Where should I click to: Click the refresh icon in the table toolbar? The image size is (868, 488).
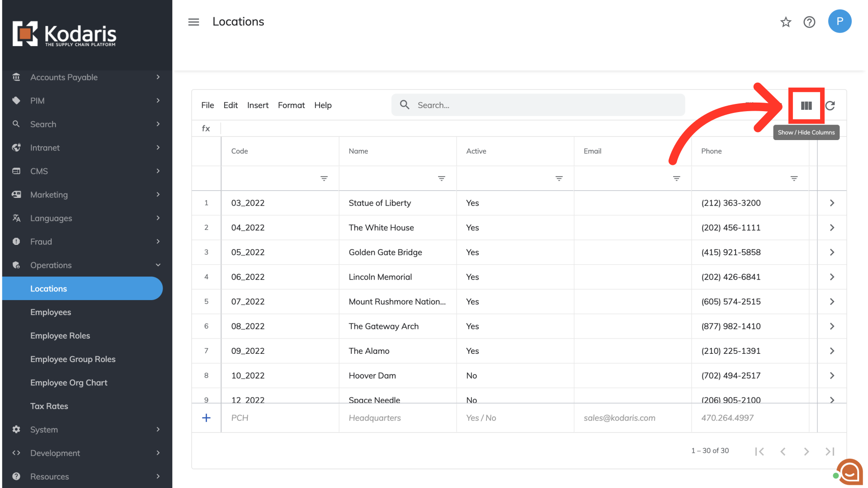click(x=830, y=105)
